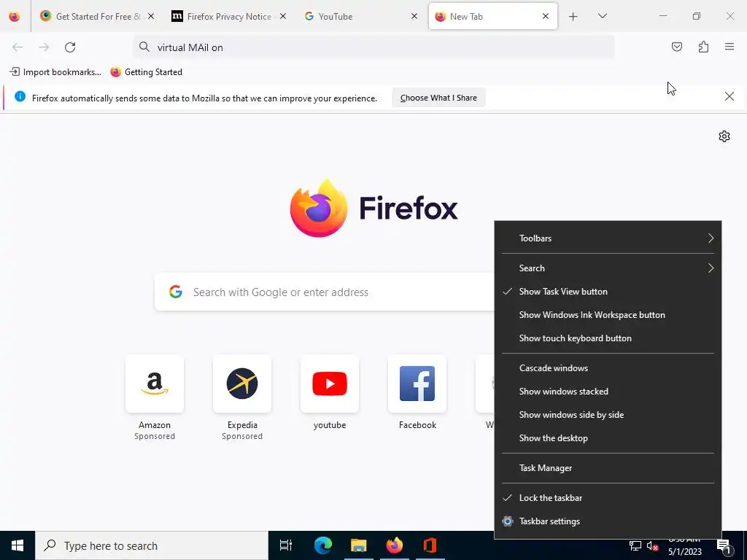Click the search magnifier in address bar

[144, 47]
